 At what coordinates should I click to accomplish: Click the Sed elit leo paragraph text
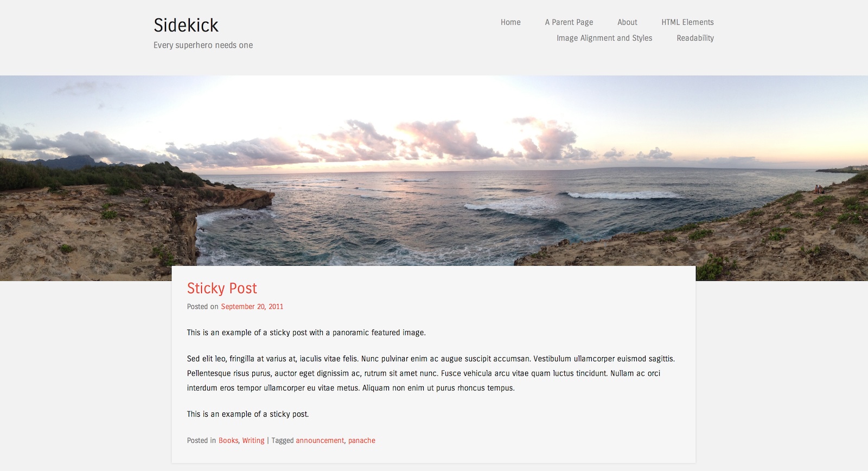431,373
